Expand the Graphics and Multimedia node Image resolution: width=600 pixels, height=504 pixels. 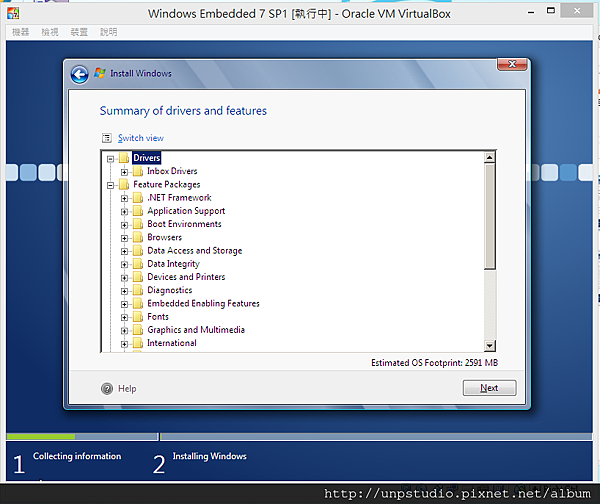tap(124, 331)
